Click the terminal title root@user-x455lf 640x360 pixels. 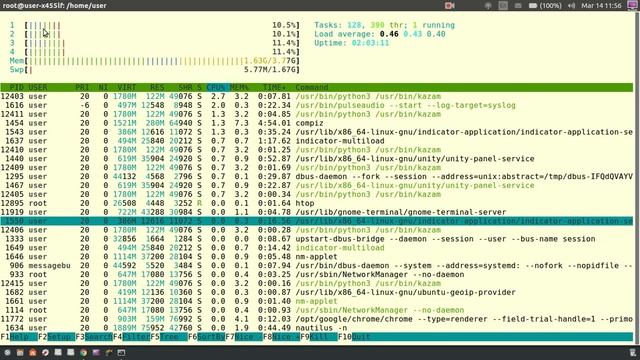[x=54, y=6]
